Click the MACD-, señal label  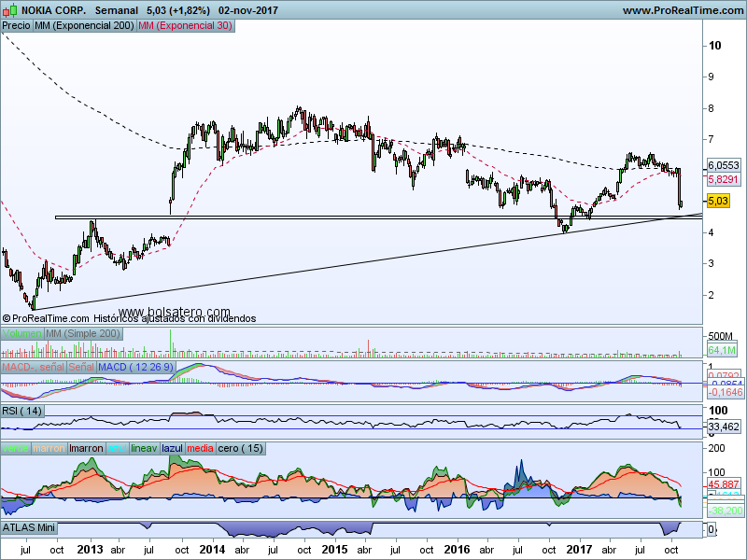tap(32, 368)
